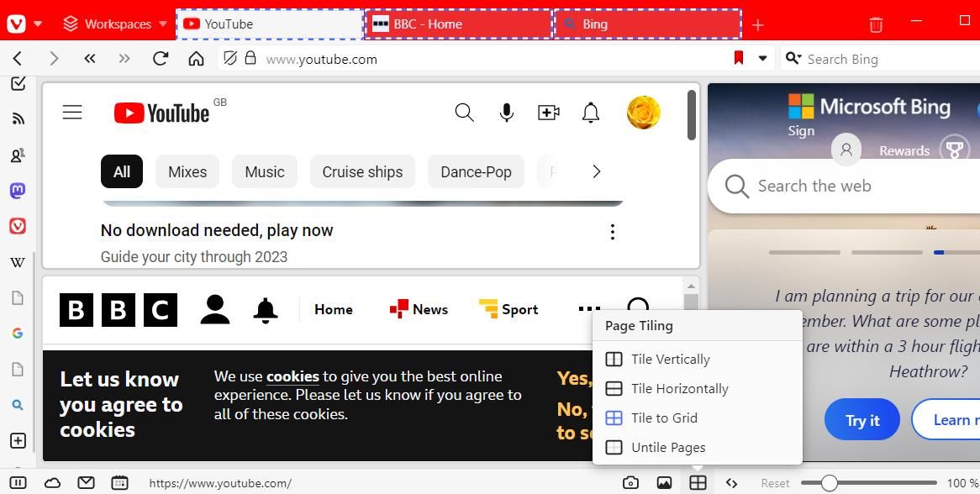
Task: Click the YouTube voice search microphone
Action: pyautogui.click(x=506, y=113)
